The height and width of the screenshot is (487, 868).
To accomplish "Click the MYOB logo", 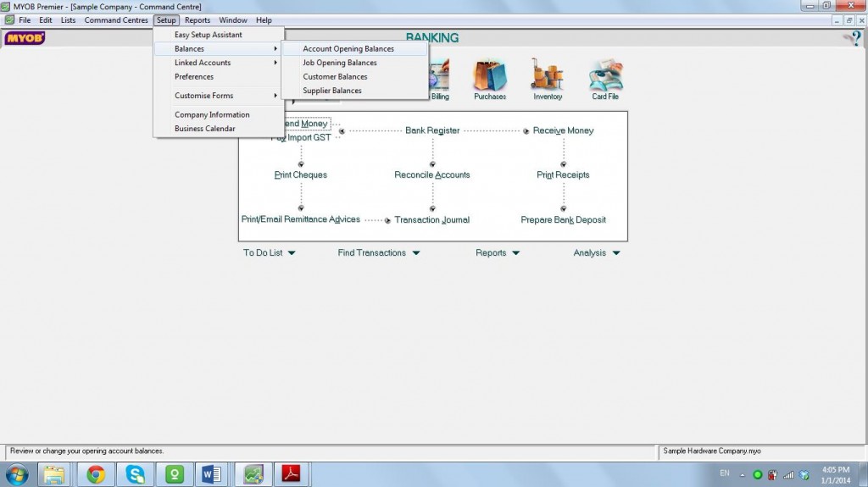I will tap(25, 38).
